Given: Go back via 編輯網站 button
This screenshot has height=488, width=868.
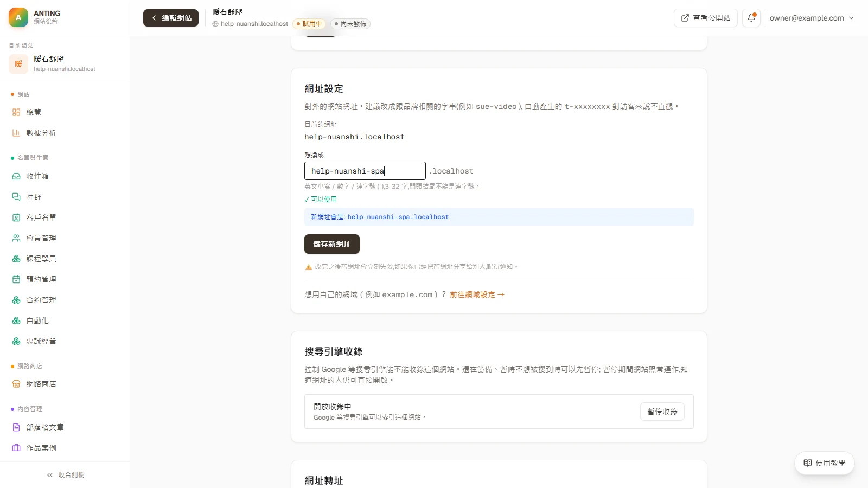Looking at the screenshot, I should pos(171,18).
